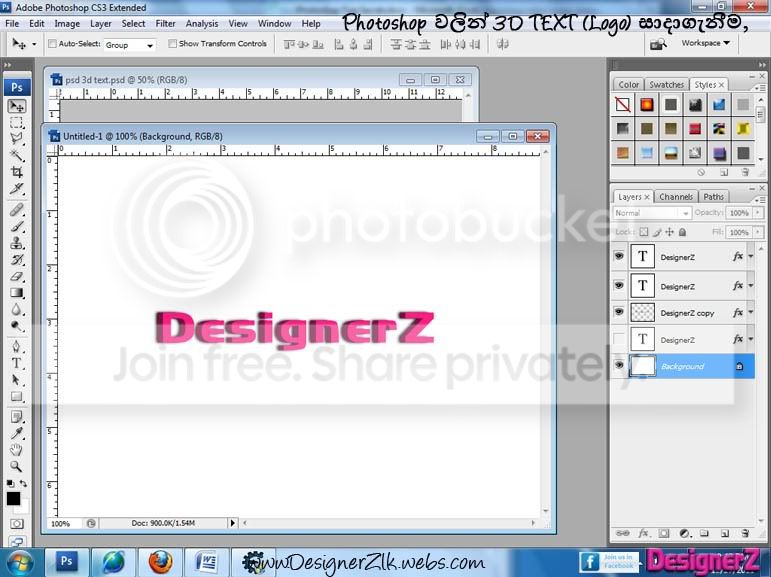Switch to the Swatches tab
771x577 pixels.
[x=666, y=85]
